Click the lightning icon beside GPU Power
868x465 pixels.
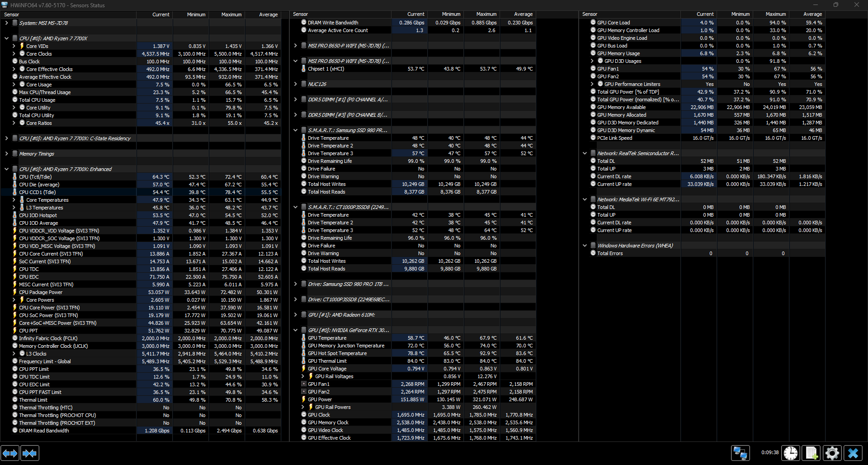[x=304, y=399]
